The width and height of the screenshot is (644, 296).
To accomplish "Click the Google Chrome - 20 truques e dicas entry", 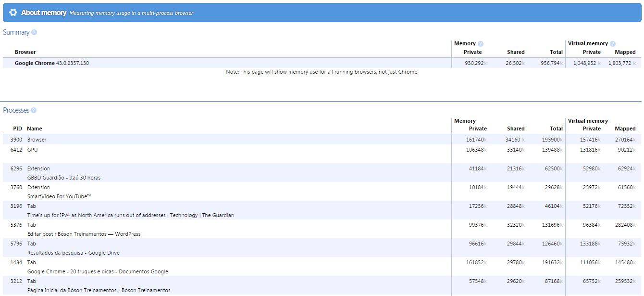I will coord(98,271).
